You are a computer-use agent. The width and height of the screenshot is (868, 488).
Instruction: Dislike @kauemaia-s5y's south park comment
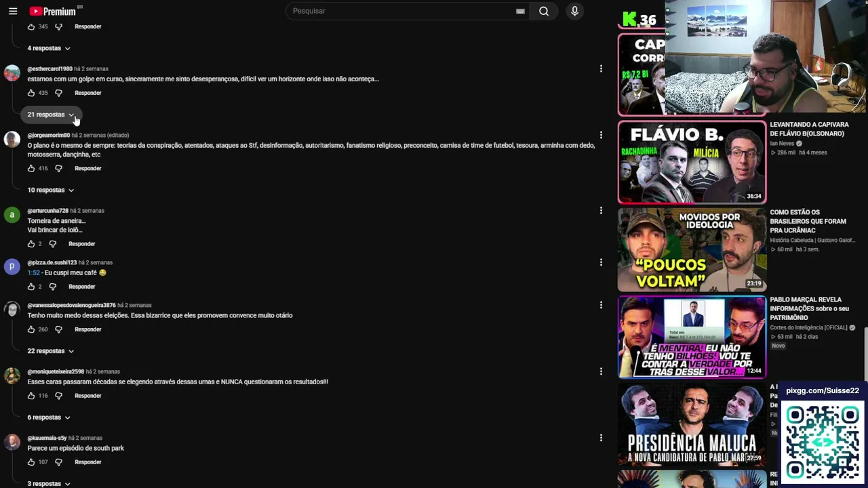[58, 462]
